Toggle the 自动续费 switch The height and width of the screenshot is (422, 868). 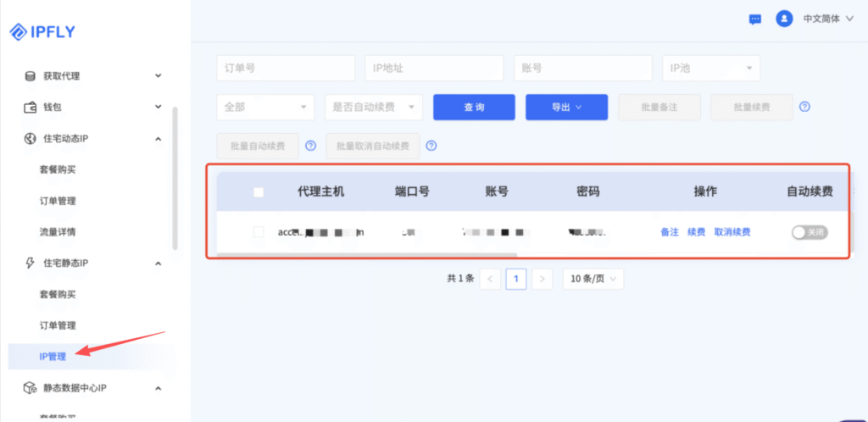810,233
